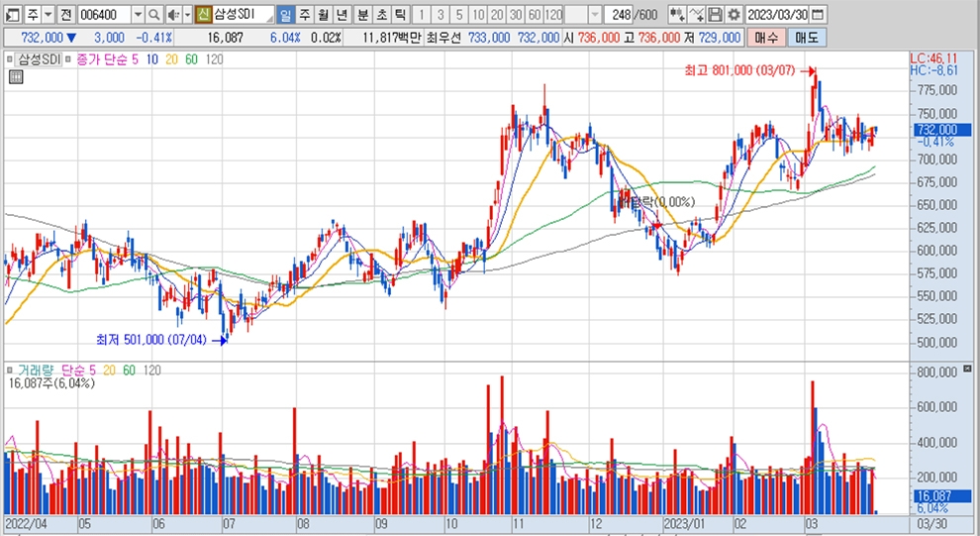Click the add line indicator icon
Image resolution: width=980 pixels, height=536 pixels.
click(x=697, y=15)
